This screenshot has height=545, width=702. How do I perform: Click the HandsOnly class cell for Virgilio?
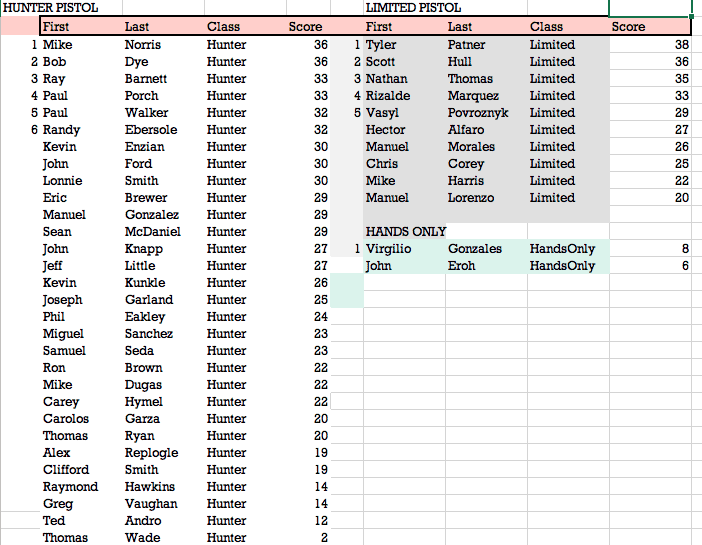[x=568, y=249]
